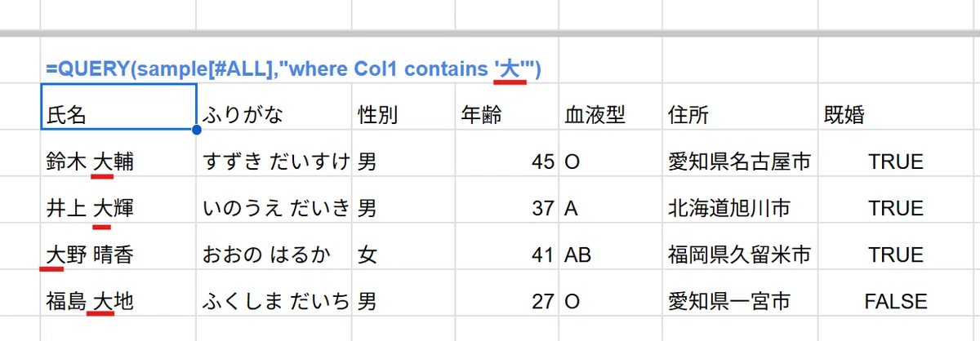The image size is (980, 341).
Task: Select the TRUE cell in 井上 大輝 row
Action: pyautogui.click(x=899, y=208)
